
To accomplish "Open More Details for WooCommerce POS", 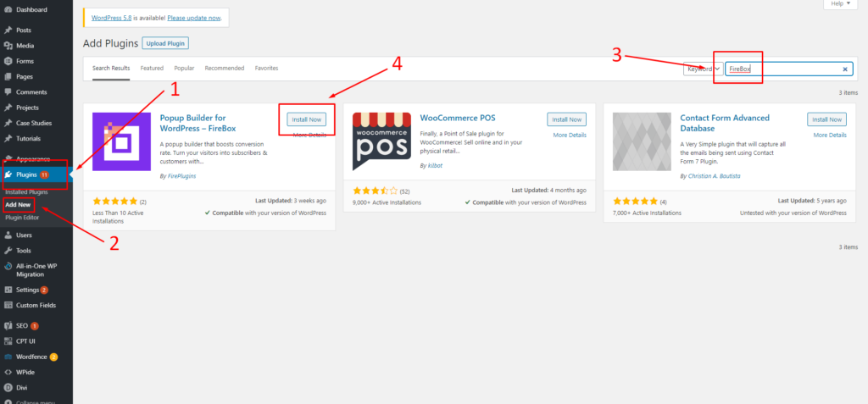I will pos(570,135).
